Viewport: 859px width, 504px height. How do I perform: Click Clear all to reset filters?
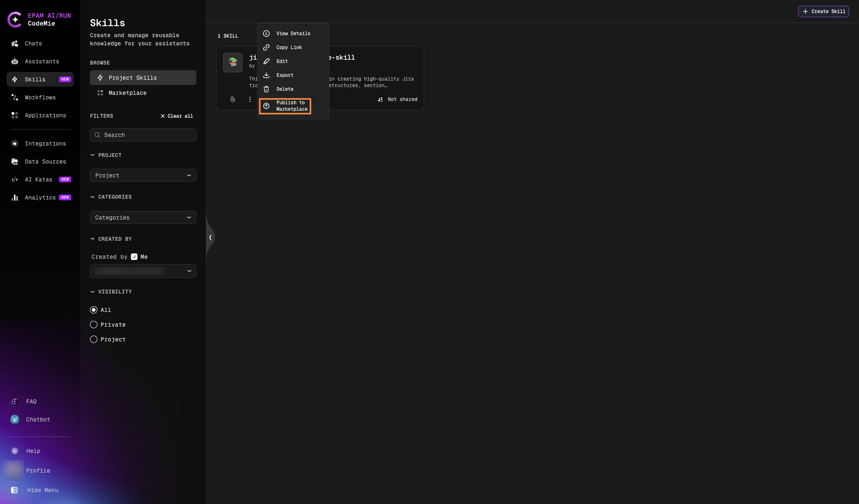click(x=177, y=116)
